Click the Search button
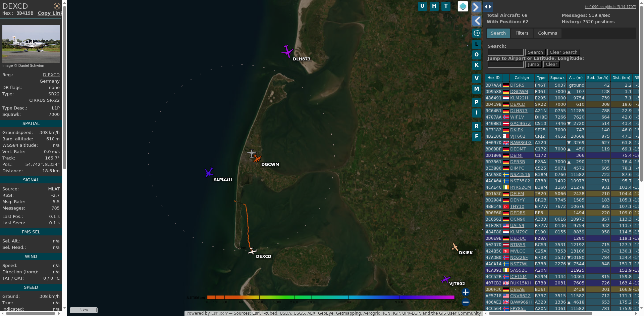This screenshot has height=316, width=644. [x=535, y=52]
